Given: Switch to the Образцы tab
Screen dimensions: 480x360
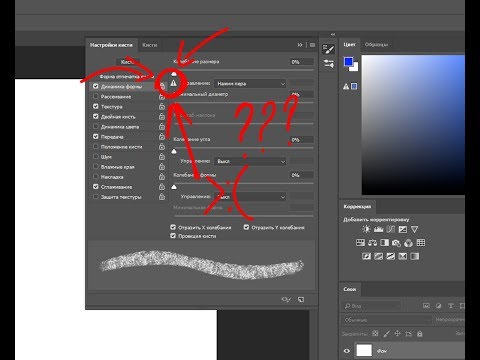Looking at the screenshot, I should click(376, 44).
